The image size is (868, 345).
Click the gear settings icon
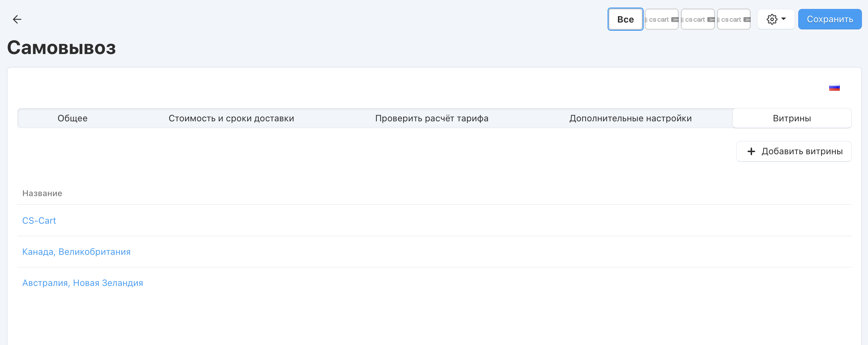772,19
